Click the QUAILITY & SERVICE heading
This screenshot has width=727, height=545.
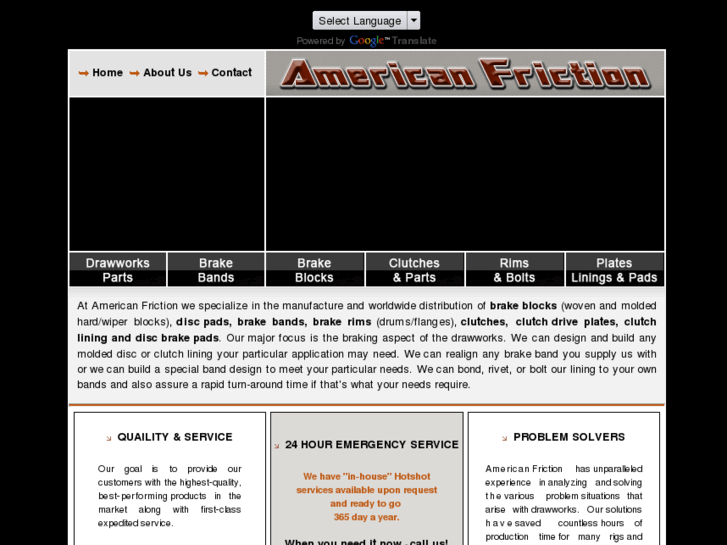(x=175, y=437)
